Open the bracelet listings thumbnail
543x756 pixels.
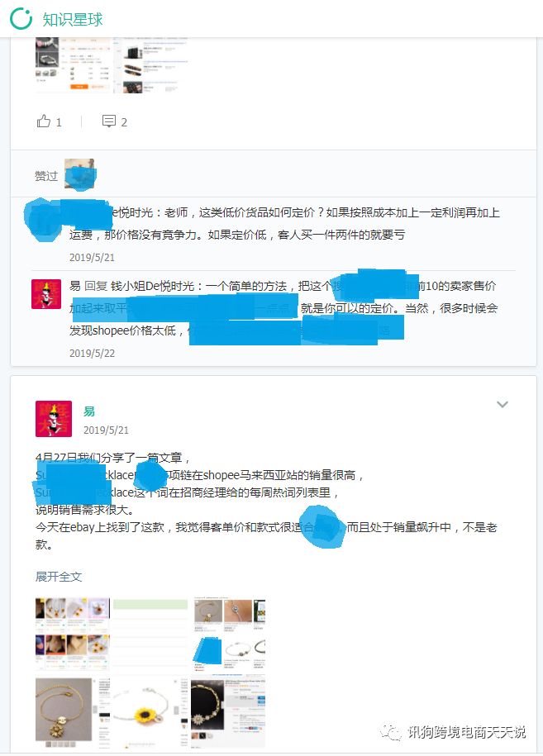tap(228, 634)
